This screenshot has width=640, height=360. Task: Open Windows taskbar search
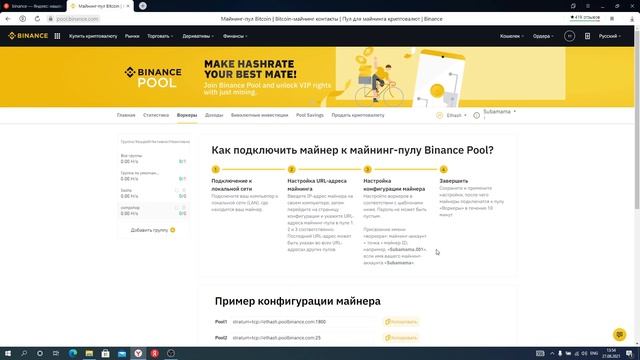24,353
